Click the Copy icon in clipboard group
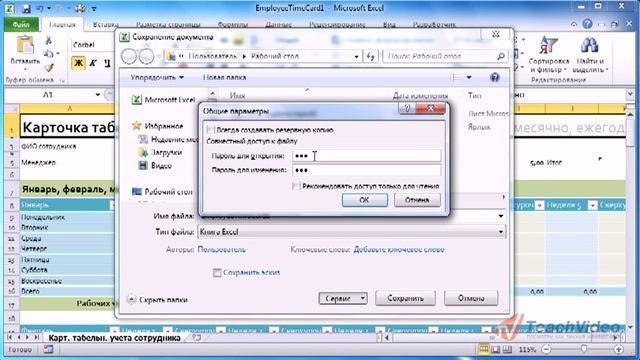The width and height of the screenshot is (640, 360). click(49, 53)
